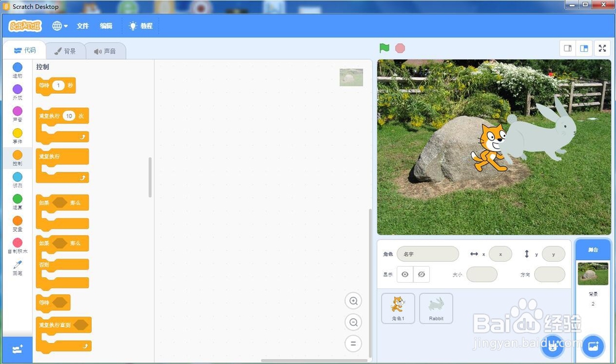Viewport: 616px width, 364px height.
Task: Switch to the 声音 (Sounds) tab
Action: pyautogui.click(x=105, y=51)
